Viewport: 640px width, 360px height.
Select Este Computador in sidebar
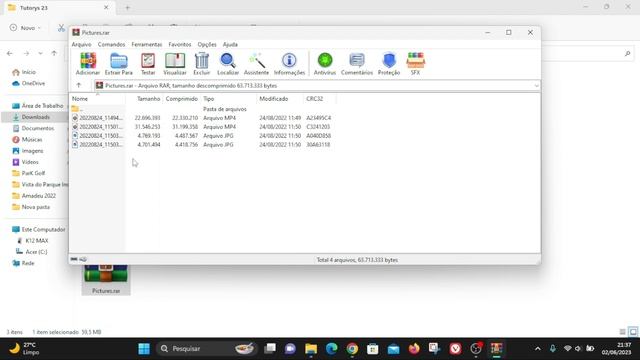pos(39,229)
